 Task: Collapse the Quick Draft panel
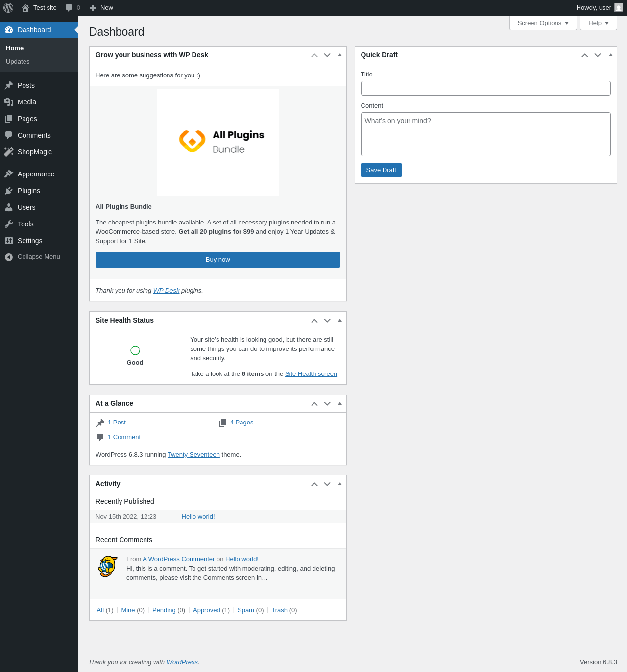(611, 55)
